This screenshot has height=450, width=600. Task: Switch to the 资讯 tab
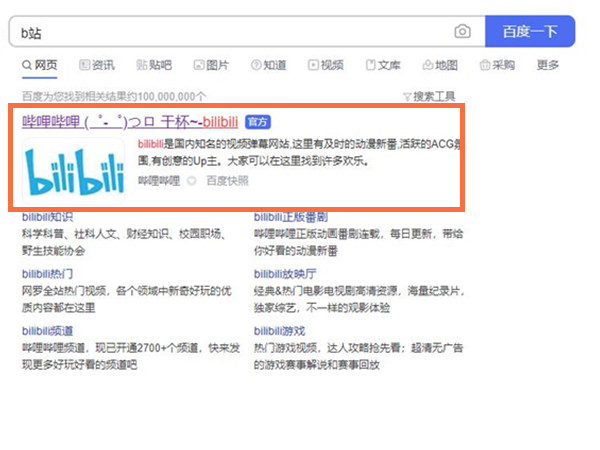(97, 65)
